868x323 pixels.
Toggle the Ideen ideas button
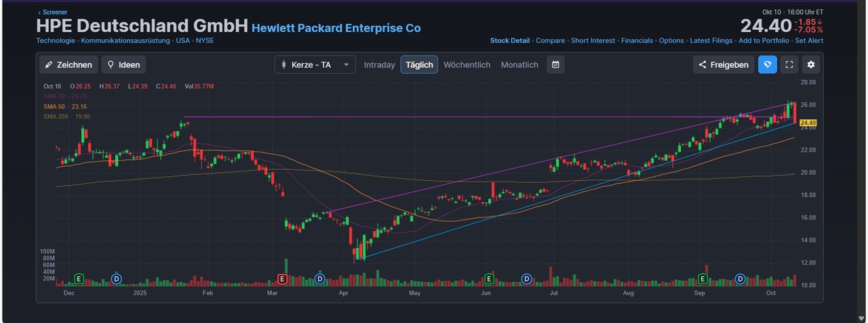[123, 65]
